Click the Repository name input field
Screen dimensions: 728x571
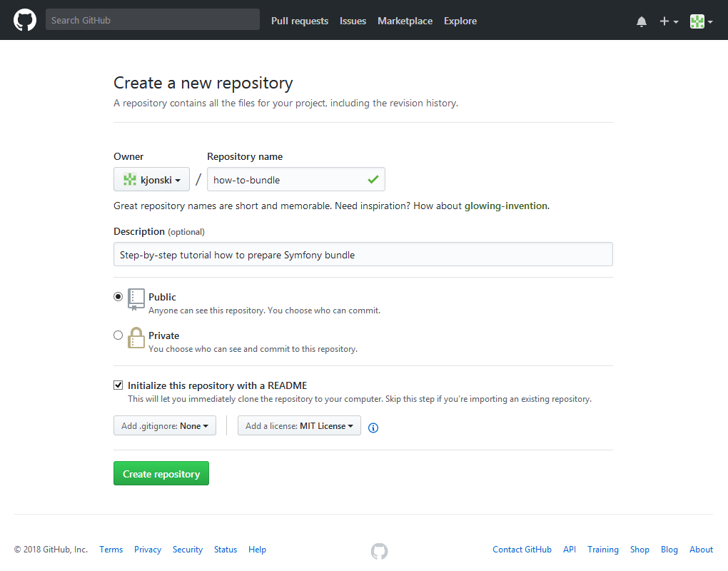[295, 179]
